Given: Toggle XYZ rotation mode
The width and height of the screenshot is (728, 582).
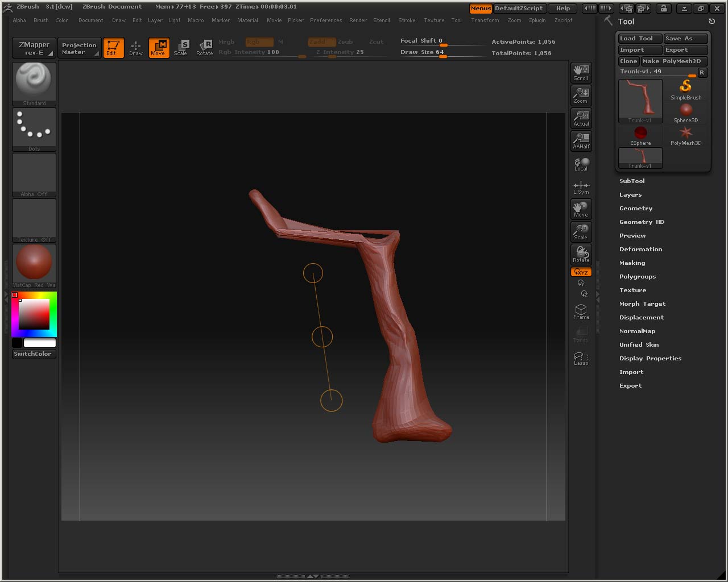Looking at the screenshot, I should [x=581, y=272].
